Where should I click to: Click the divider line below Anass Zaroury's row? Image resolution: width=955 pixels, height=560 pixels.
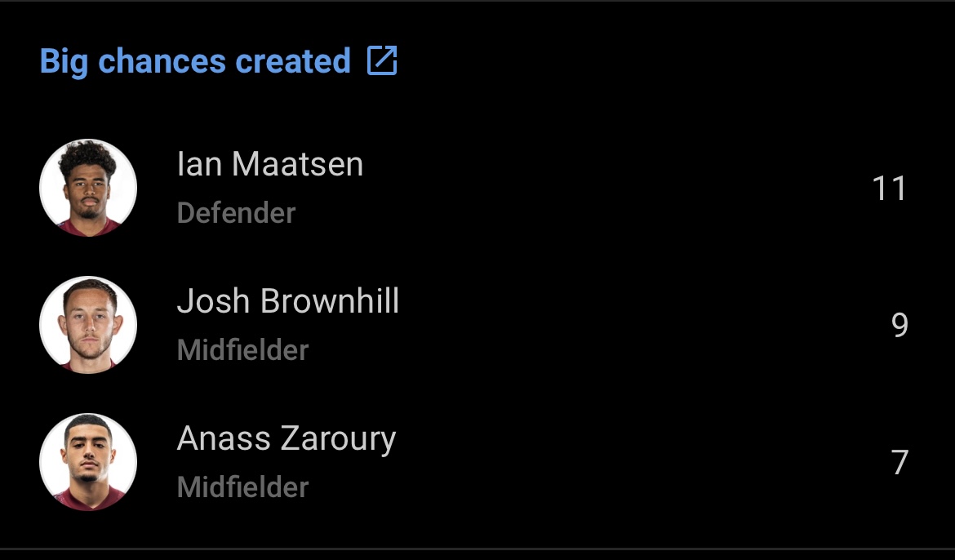pos(477,549)
